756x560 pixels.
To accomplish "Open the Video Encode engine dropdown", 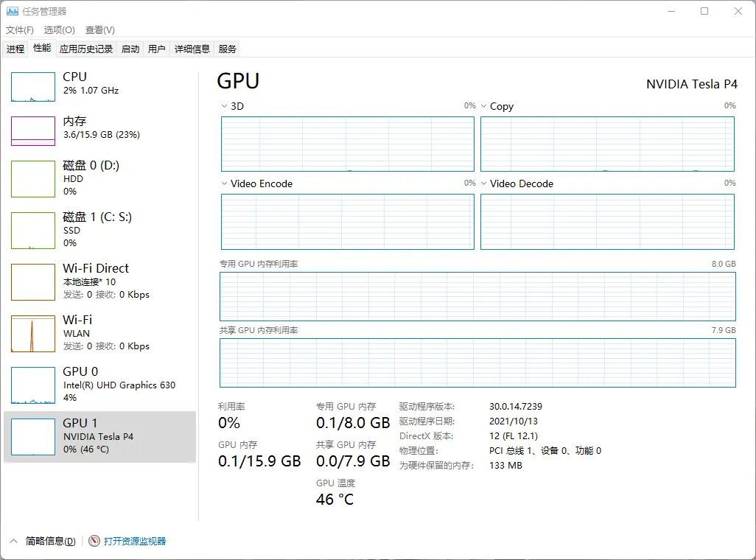I will point(225,183).
